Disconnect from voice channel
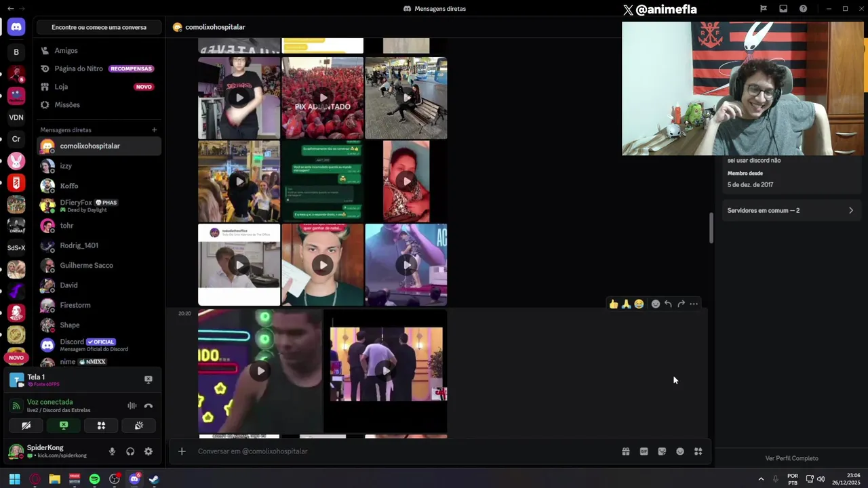The width and height of the screenshot is (868, 488). pos(149,405)
